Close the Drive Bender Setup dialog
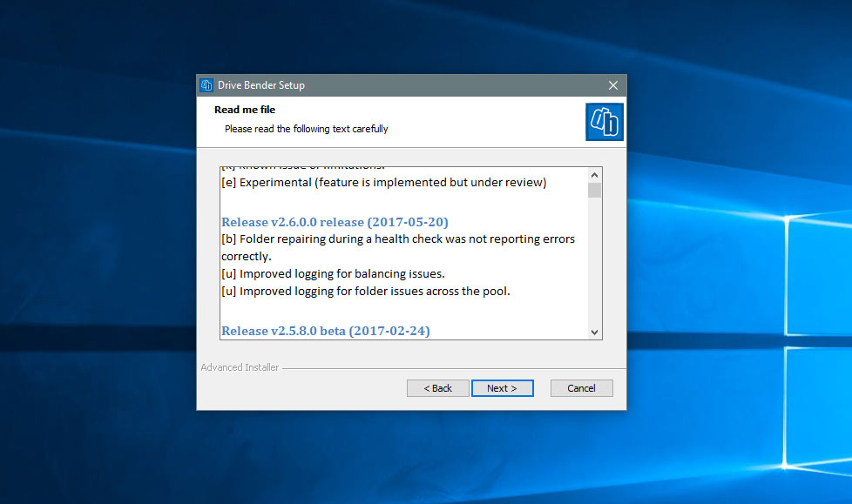The height and width of the screenshot is (504, 852). tap(613, 85)
